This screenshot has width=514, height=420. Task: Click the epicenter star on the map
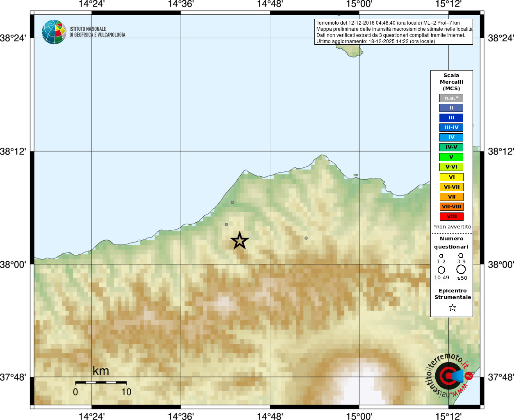(239, 241)
